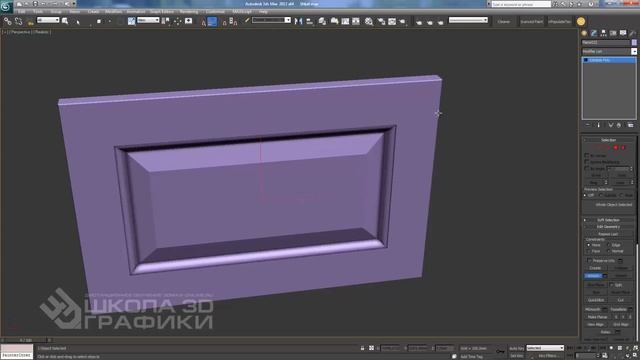The image size is (640, 360).
Task: Click the Align tool in main toolbar
Action: 310,21
